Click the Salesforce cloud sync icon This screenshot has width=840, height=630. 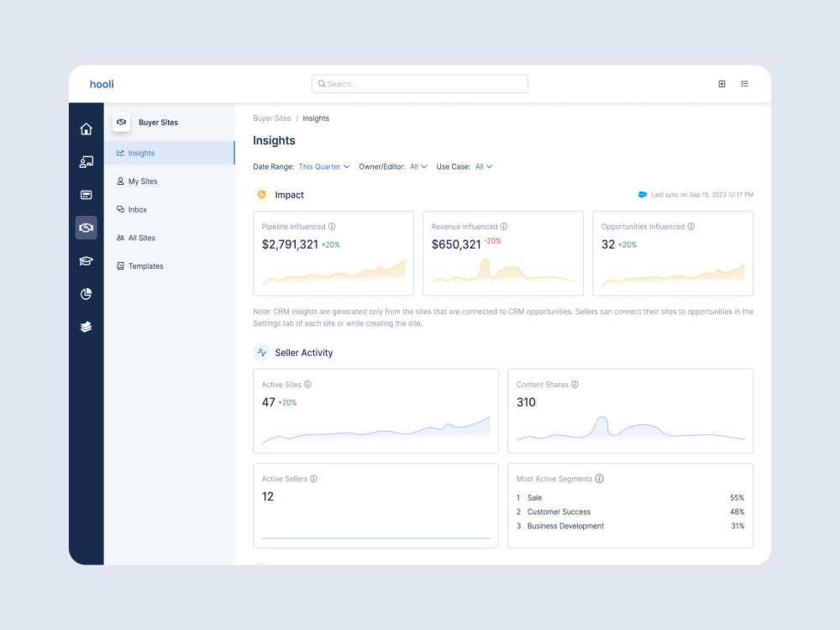pyautogui.click(x=643, y=195)
